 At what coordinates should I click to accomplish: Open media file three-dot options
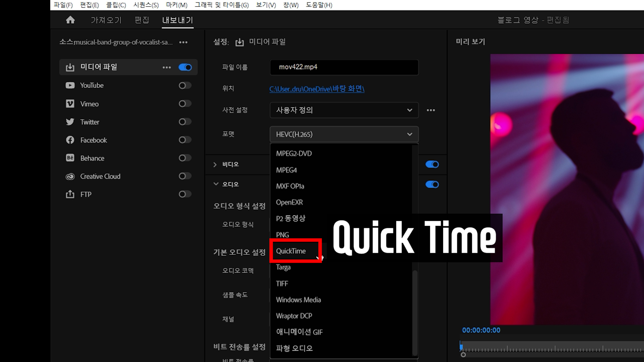(167, 67)
